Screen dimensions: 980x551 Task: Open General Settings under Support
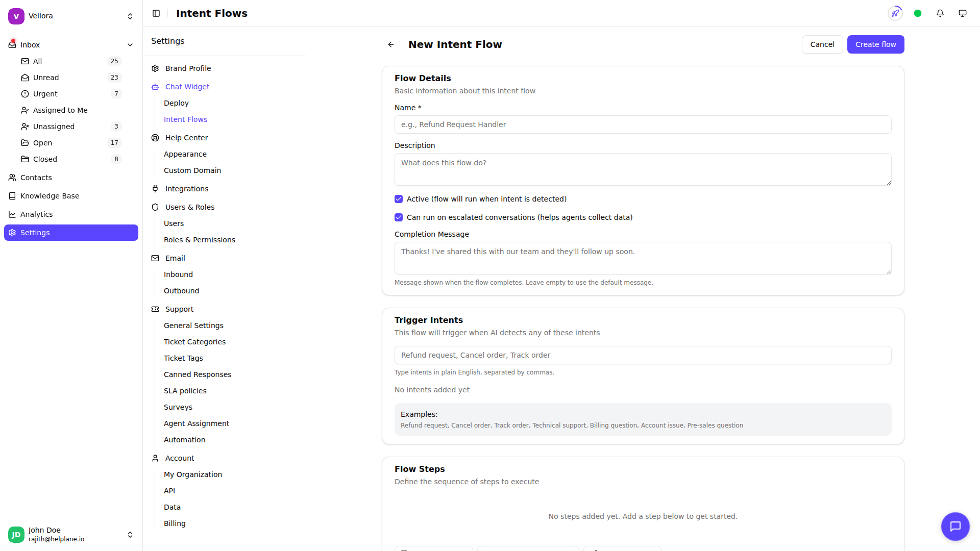point(193,325)
